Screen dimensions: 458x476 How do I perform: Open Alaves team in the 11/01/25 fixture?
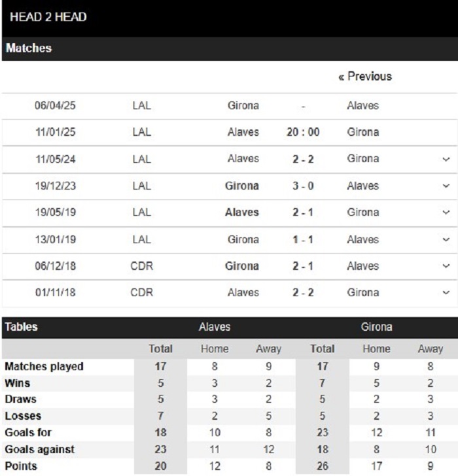243,132
